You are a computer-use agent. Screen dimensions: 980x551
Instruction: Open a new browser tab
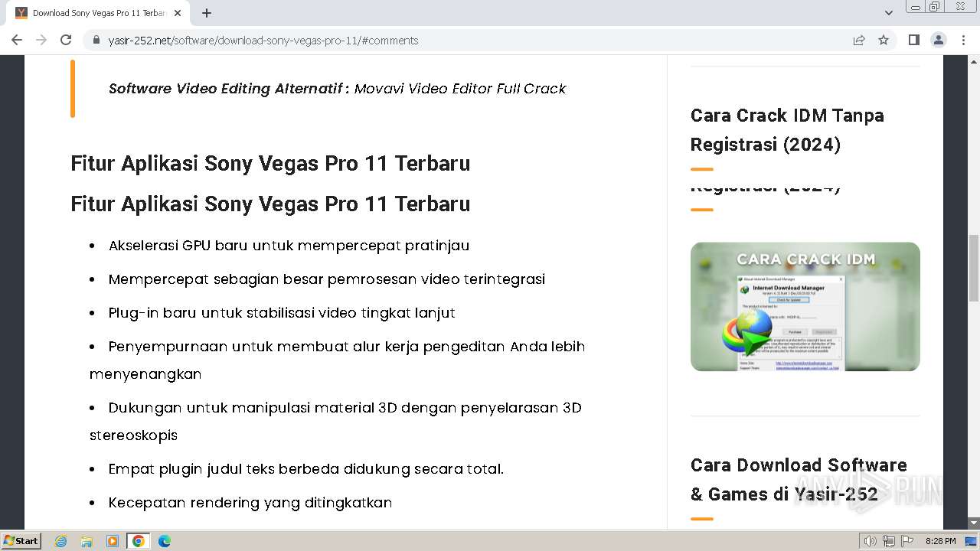click(207, 13)
